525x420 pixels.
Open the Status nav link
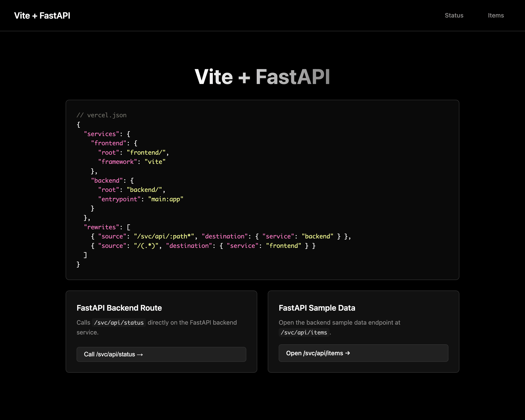tap(454, 15)
